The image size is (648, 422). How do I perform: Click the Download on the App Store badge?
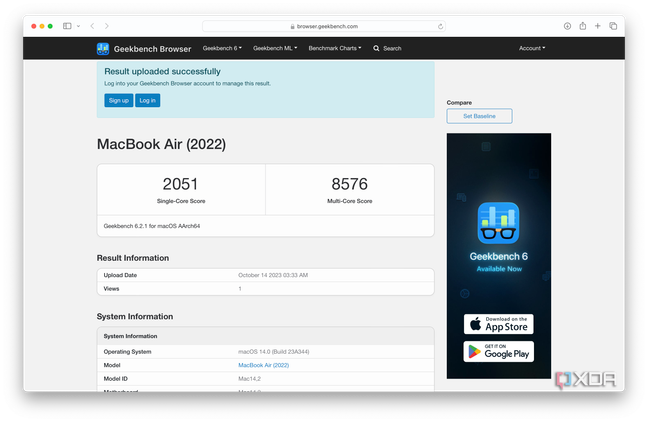pyautogui.click(x=498, y=324)
